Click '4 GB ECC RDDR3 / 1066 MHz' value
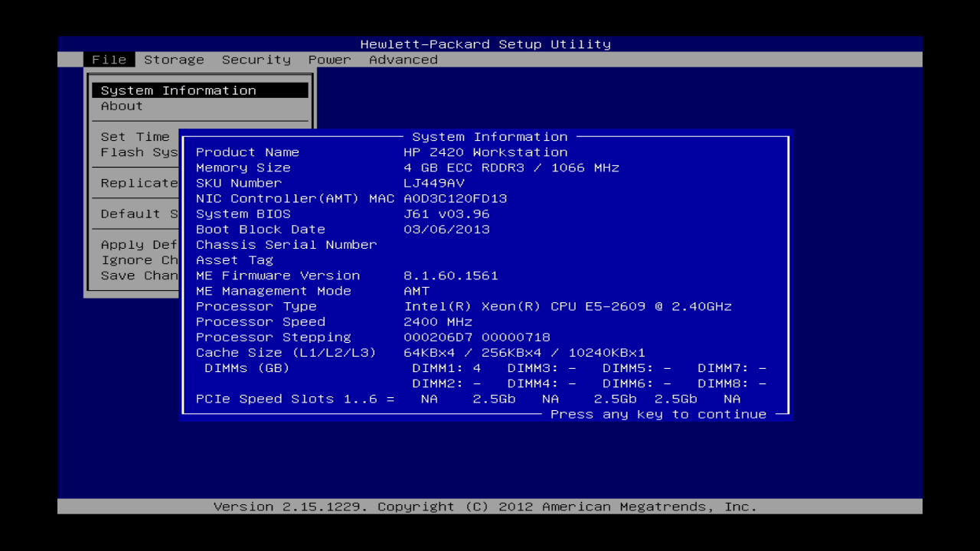This screenshot has width=980, height=551. tap(511, 168)
